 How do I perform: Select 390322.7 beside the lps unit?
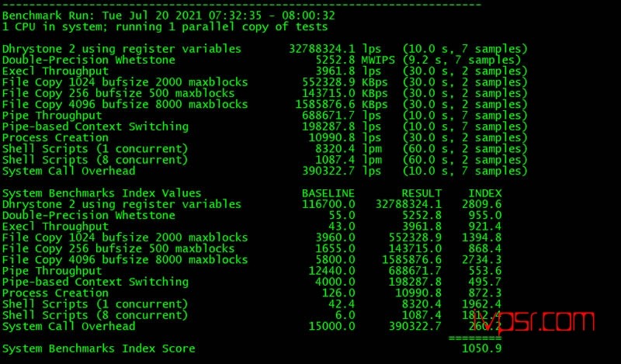coord(328,171)
